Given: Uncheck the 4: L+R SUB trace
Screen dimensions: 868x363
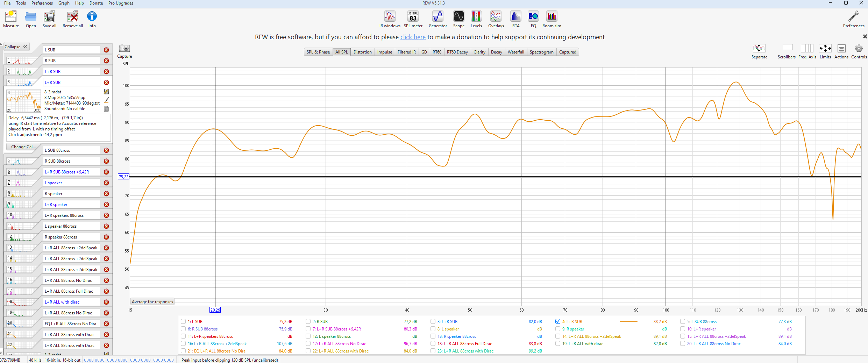Looking at the screenshot, I should (558, 321).
